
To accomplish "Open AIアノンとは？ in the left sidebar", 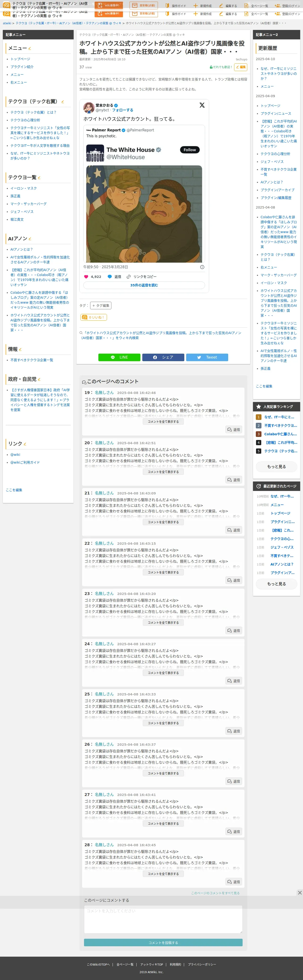I will click(x=21, y=250).
